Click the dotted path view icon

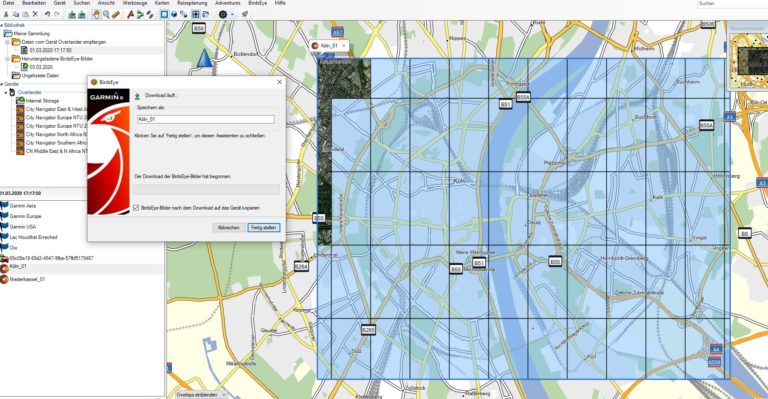[184, 15]
